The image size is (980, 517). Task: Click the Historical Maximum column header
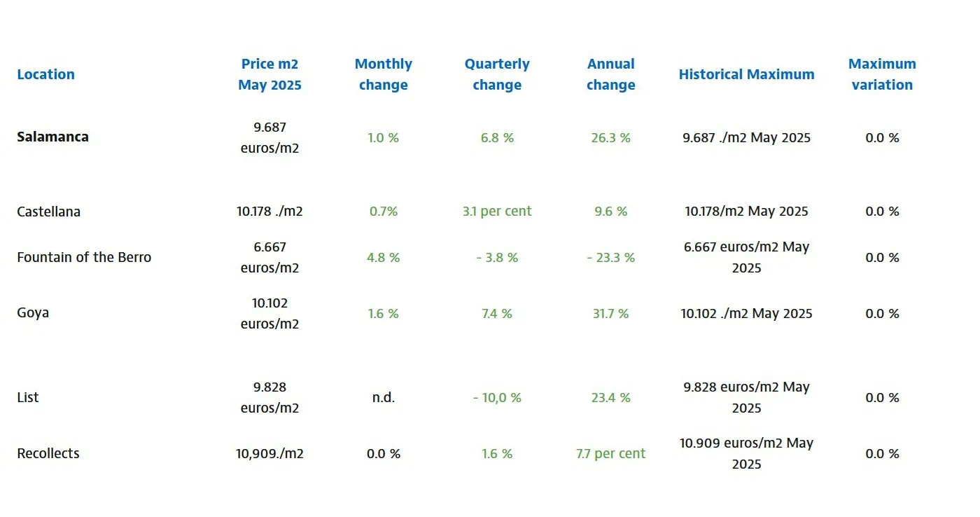[746, 74]
